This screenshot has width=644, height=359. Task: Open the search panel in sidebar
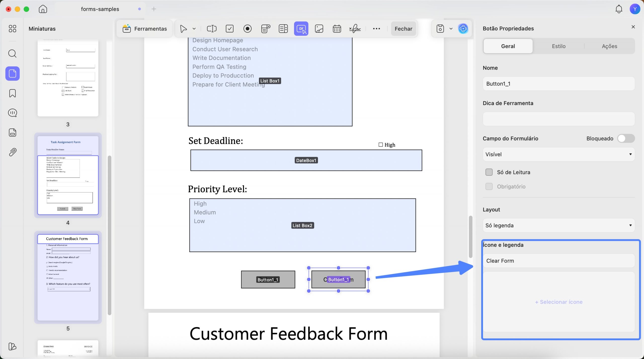(x=12, y=54)
